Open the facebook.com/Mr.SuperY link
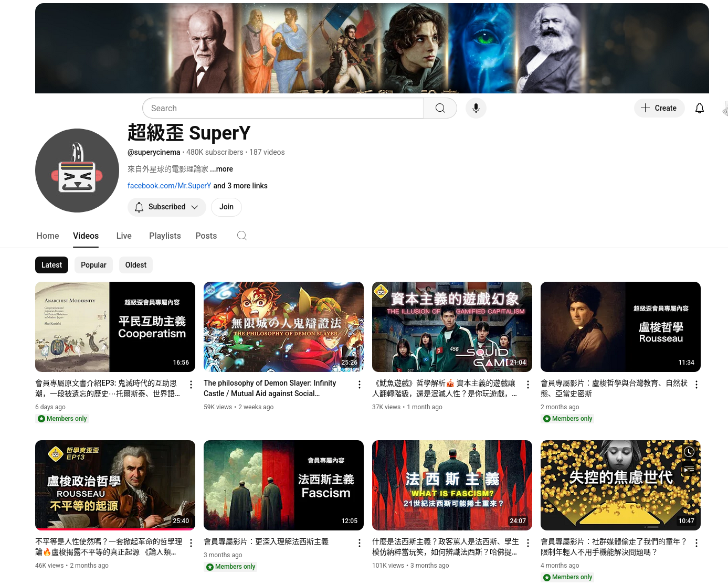Image resolution: width=728 pixels, height=585 pixels. [170, 186]
